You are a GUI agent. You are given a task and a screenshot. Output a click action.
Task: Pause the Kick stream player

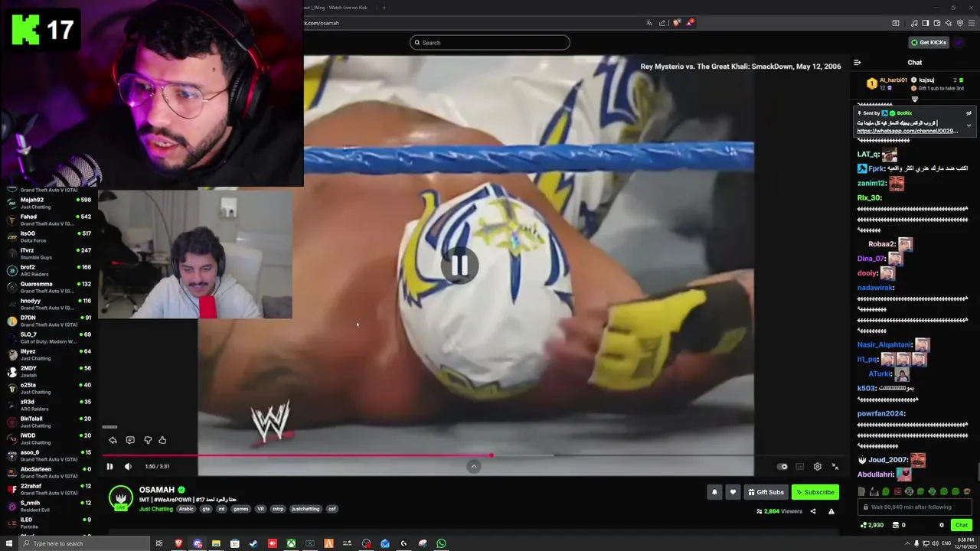point(109,466)
